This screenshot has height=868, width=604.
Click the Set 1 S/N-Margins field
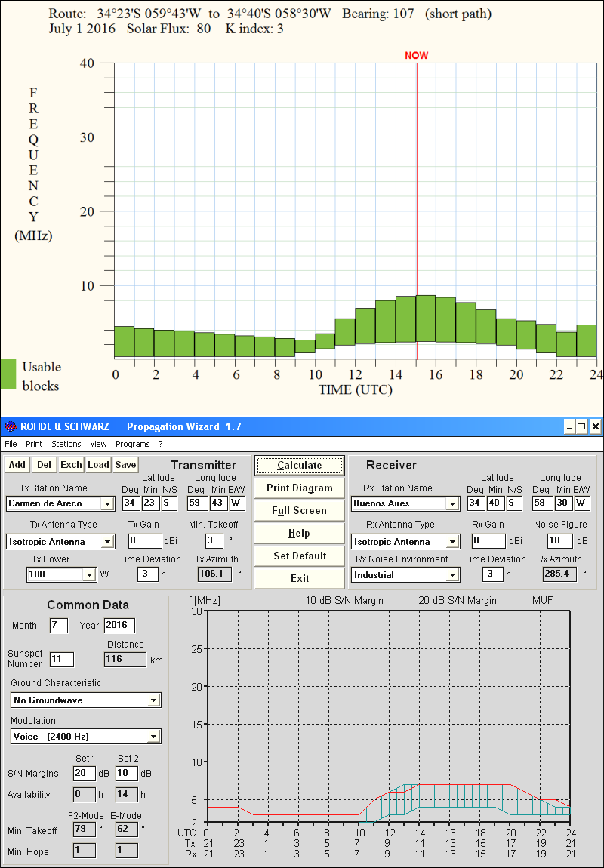coord(85,774)
